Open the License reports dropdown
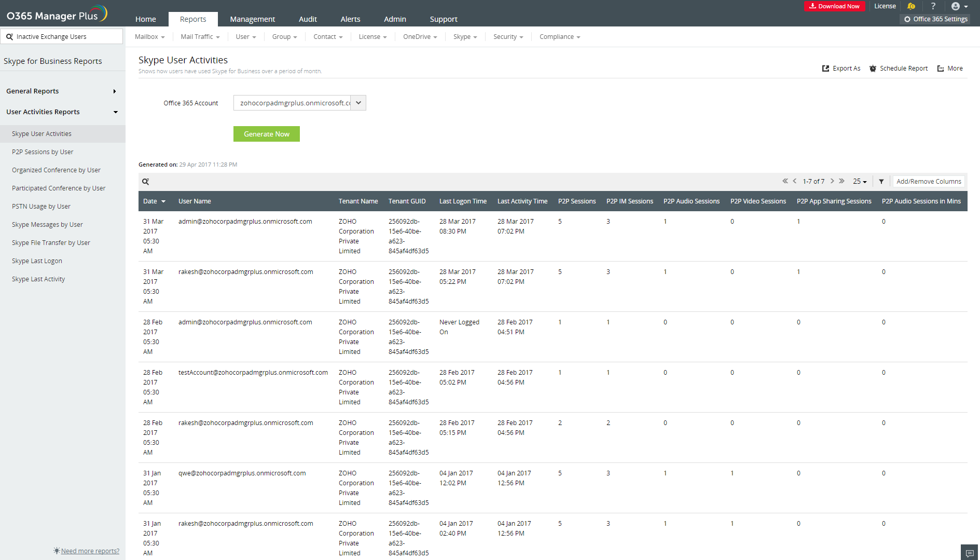The width and height of the screenshot is (980, 560). (x=372, y=37)
